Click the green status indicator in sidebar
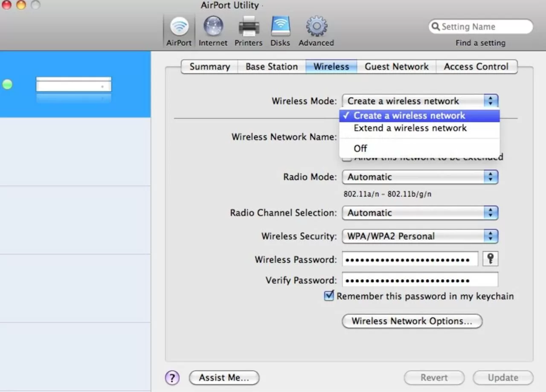The image size is (546, 392). pyautogui.click(x=7, y=84)
